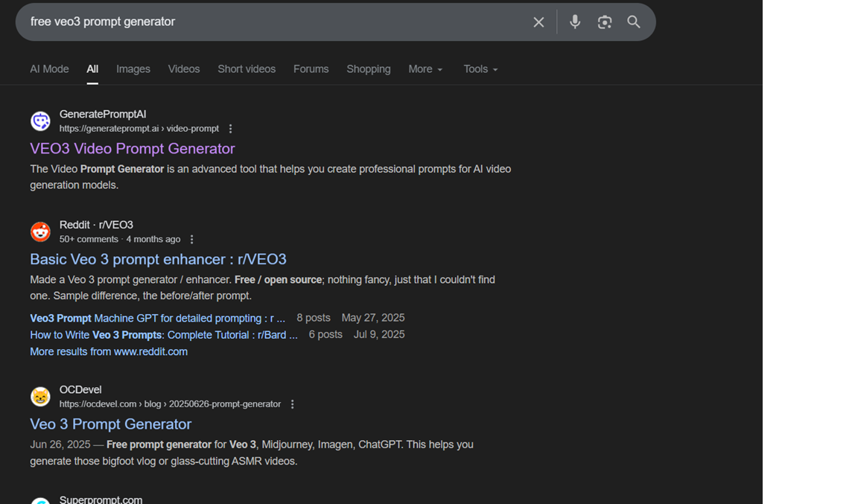This screenshot has height=504, width=858.
Task: Expand the Tools dropdown
Action: (x=480, y=69)
